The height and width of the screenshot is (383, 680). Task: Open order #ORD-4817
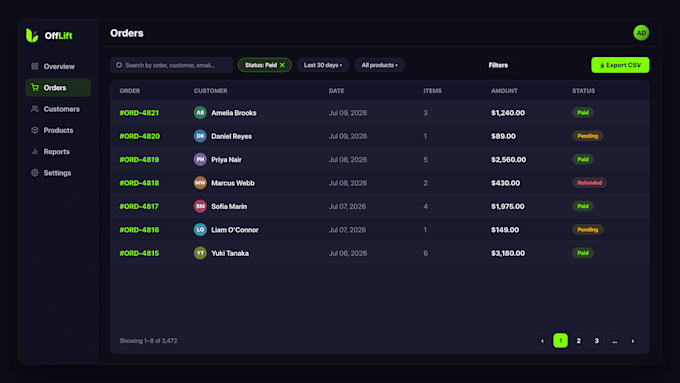point(139,206)
